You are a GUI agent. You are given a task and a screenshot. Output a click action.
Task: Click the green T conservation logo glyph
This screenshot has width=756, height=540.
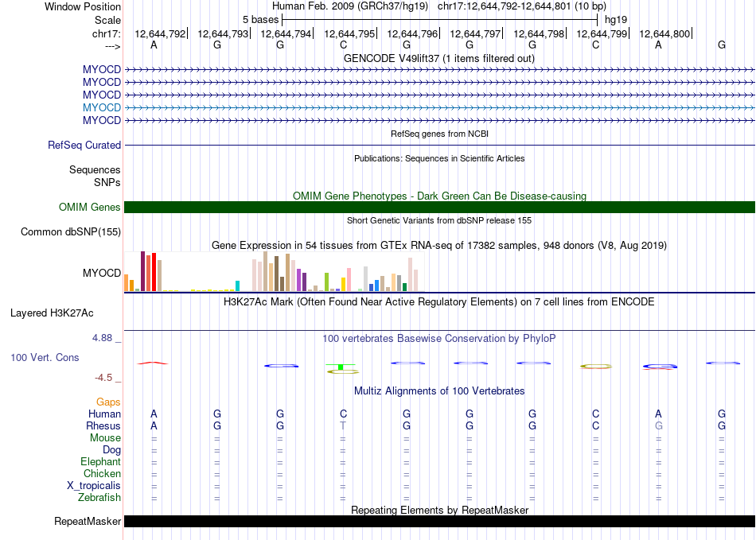click(341, 367)
